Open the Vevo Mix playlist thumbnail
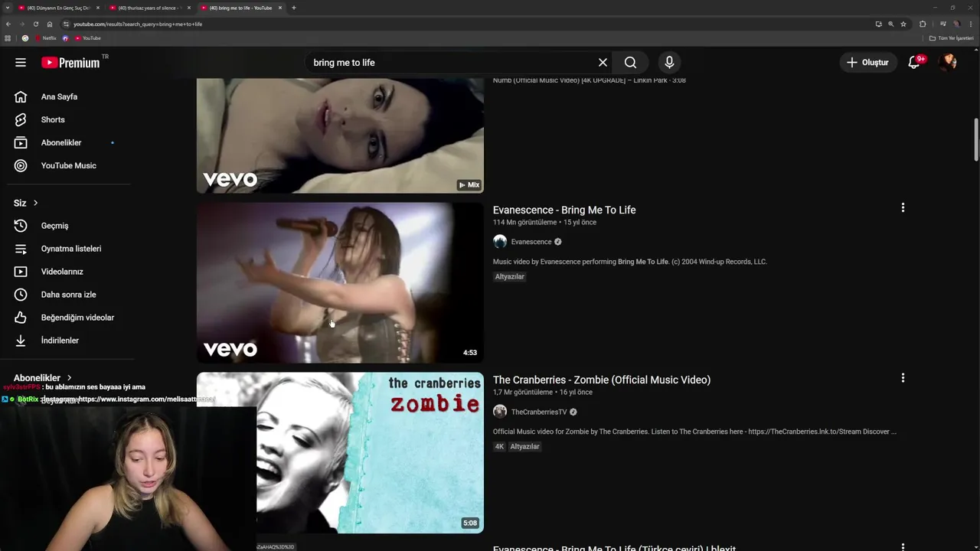 pyautogui.click(x=340, y=135)
